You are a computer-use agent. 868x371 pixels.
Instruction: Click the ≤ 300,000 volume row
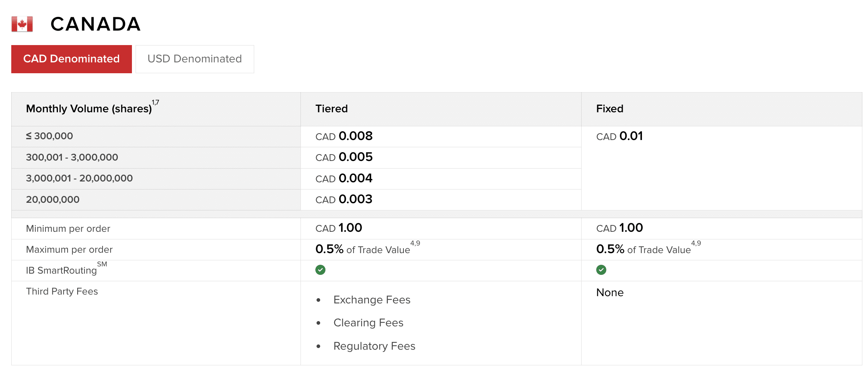(x=49, y=136)
